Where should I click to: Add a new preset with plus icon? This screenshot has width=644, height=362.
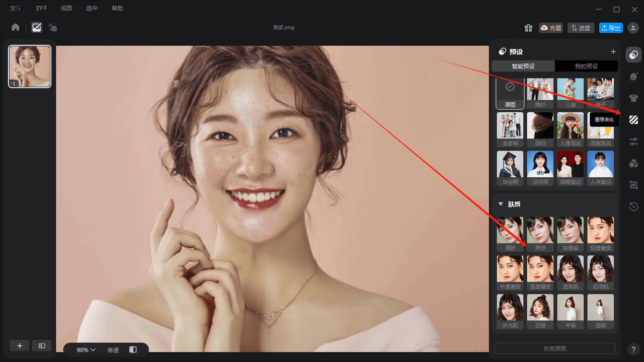click(x=613, y=52)
